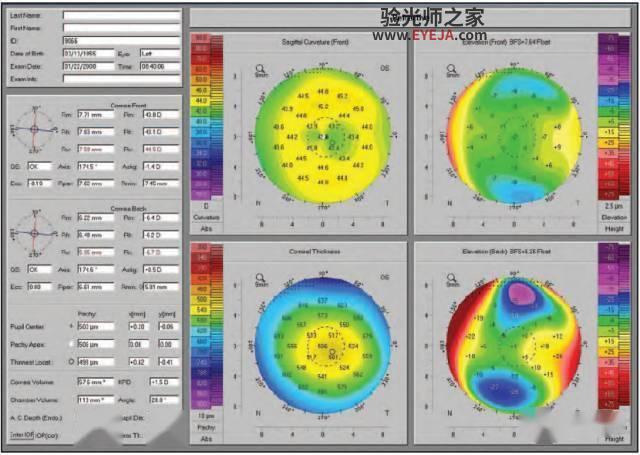Click the Cornea Back axis diagram
The height and width of the screenshot is (455, 640).
pos(34,233)
